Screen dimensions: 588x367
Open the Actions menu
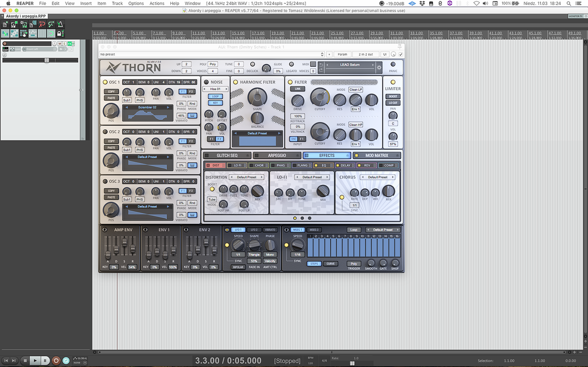click(x=157, y=4)
